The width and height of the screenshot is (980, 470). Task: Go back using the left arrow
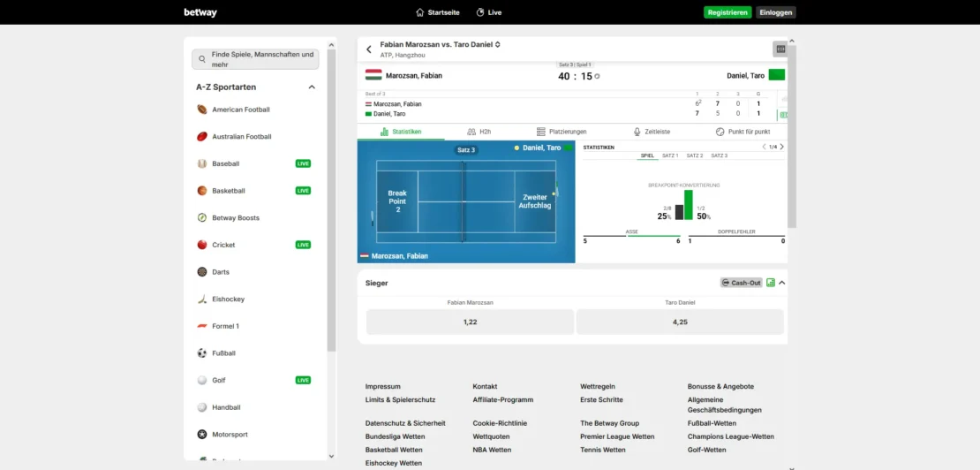(369, 49)
